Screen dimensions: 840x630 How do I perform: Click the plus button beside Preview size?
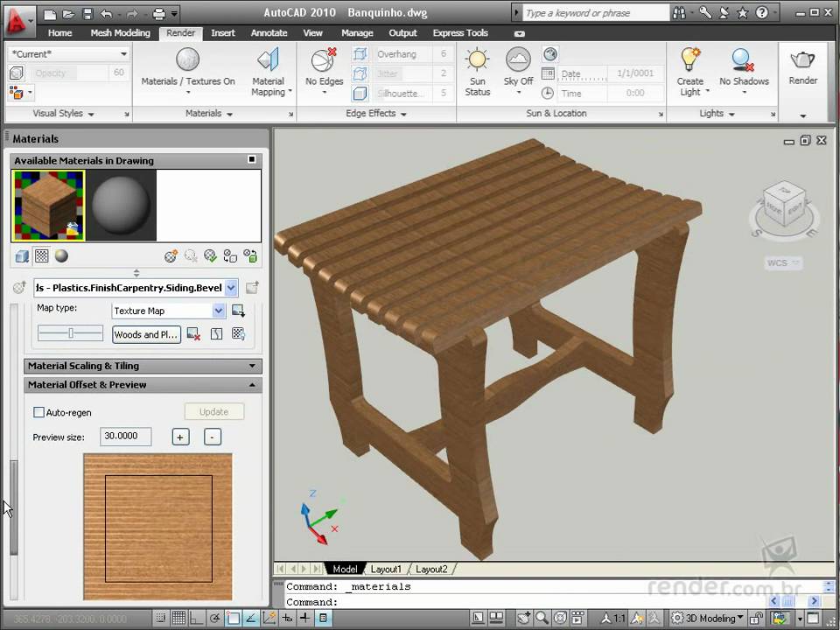click(180, 437)
